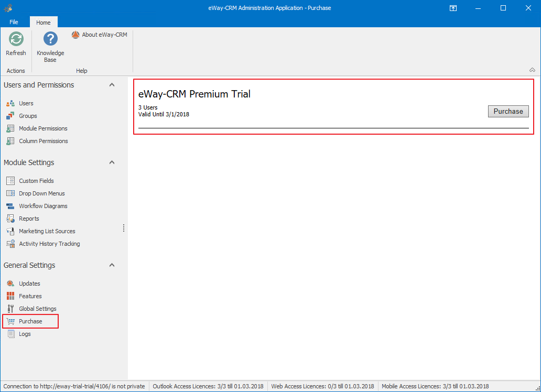Click the Module Settings header text
The image size is (541, 392).
(29, 162)
